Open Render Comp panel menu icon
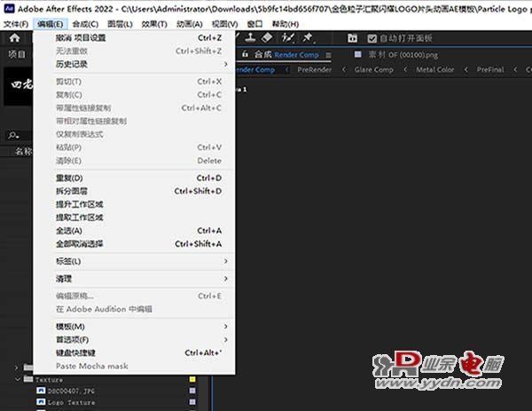The image size is (532, 411). (328, 55)
